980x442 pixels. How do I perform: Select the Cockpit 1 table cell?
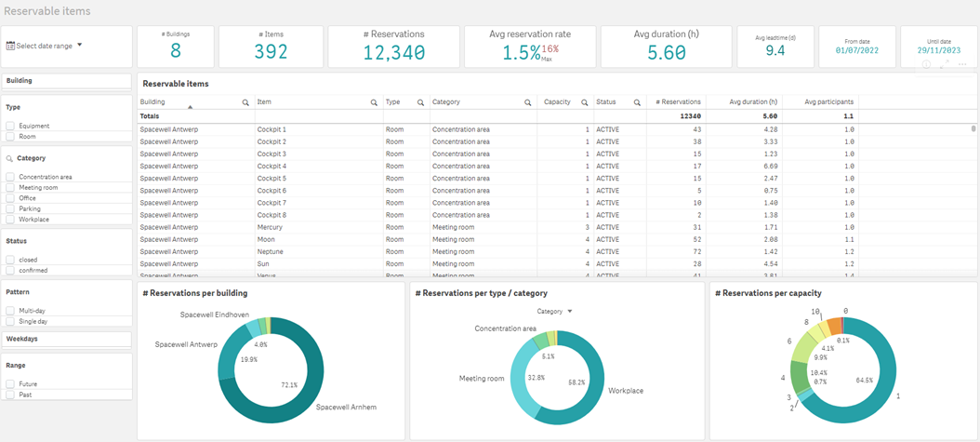[x=319, y=129]
